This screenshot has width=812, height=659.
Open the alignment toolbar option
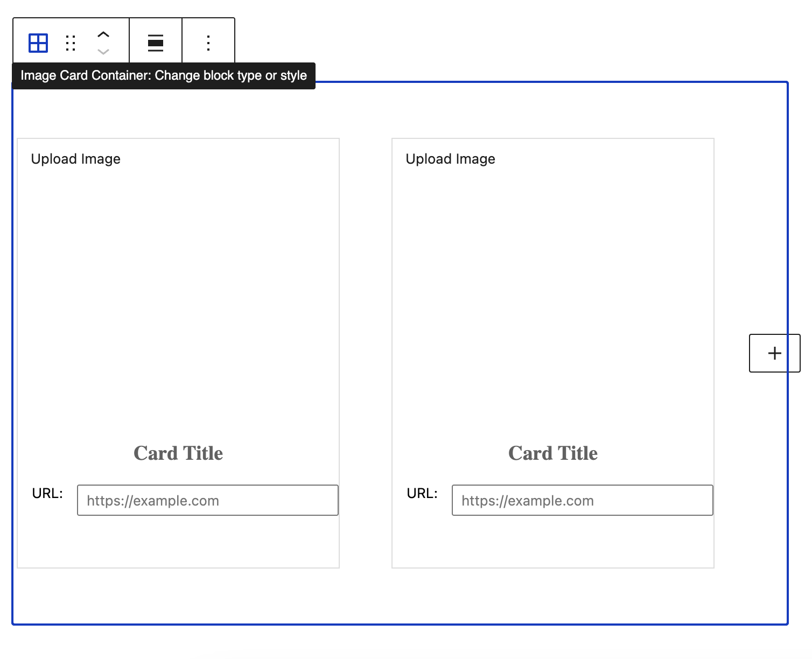coord(156,43)
